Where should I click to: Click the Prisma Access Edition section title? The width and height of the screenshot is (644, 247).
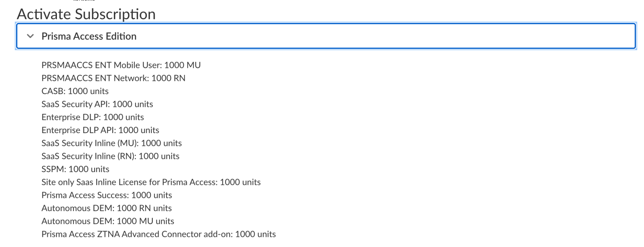89,36
